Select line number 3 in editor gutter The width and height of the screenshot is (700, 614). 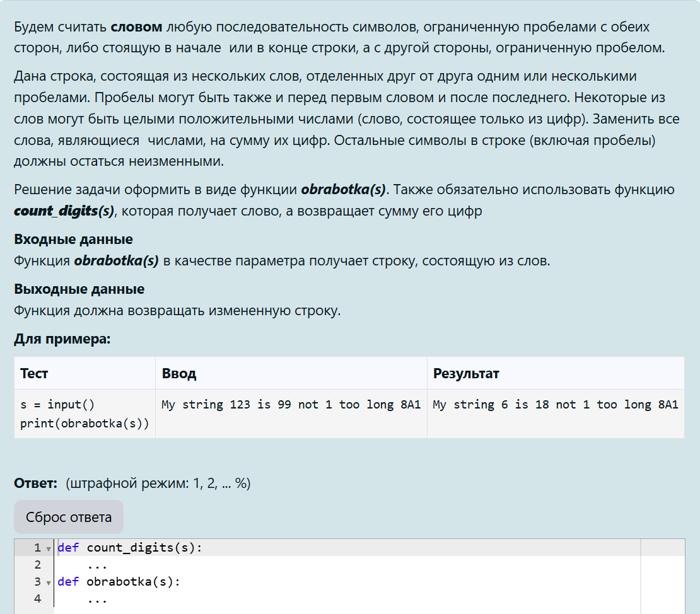(37, 582)
